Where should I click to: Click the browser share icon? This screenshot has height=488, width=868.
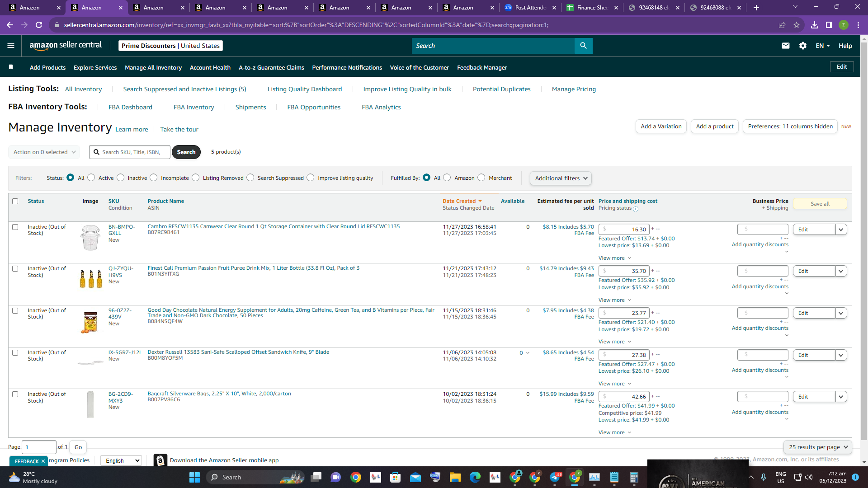(782, 25)
